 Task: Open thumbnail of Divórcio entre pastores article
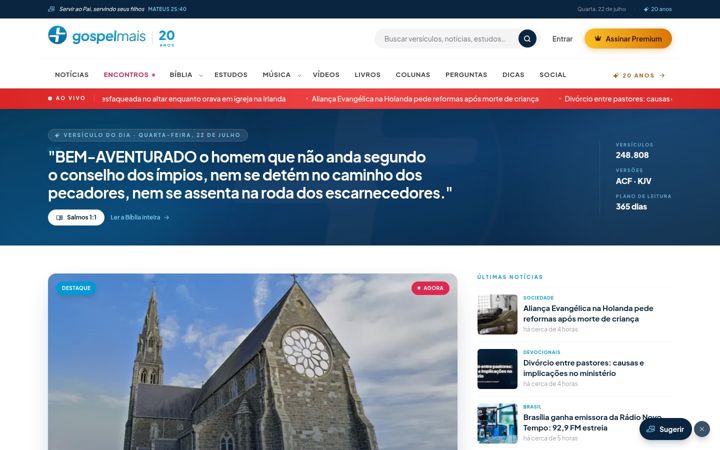[x=497, y=369]
